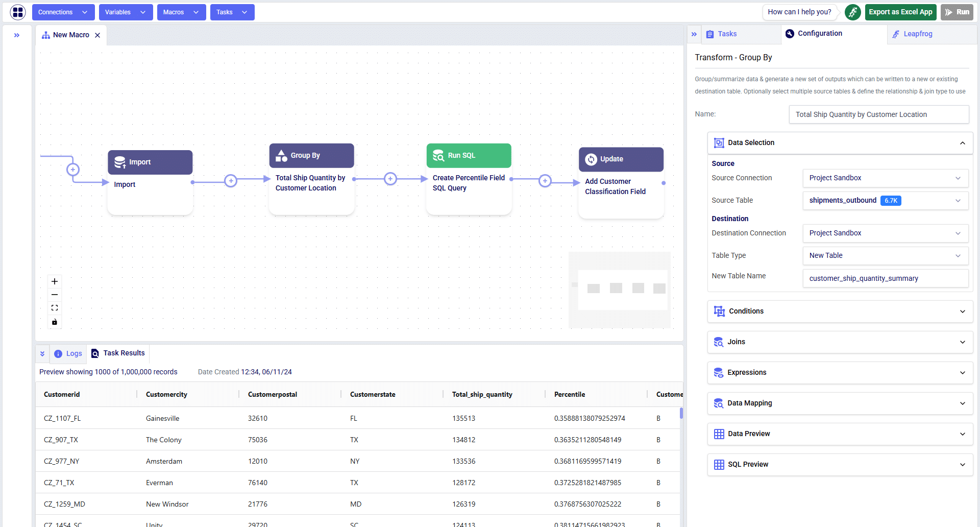Image resolution: width=980 pixels, height=527 pixels.
Task: Collapse the right panel via double chevron
Action: click(694, 34)
